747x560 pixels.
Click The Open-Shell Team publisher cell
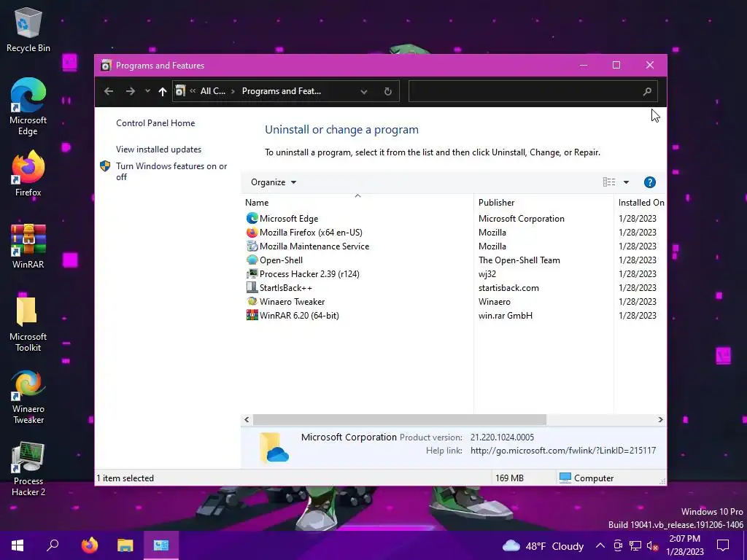519,260
